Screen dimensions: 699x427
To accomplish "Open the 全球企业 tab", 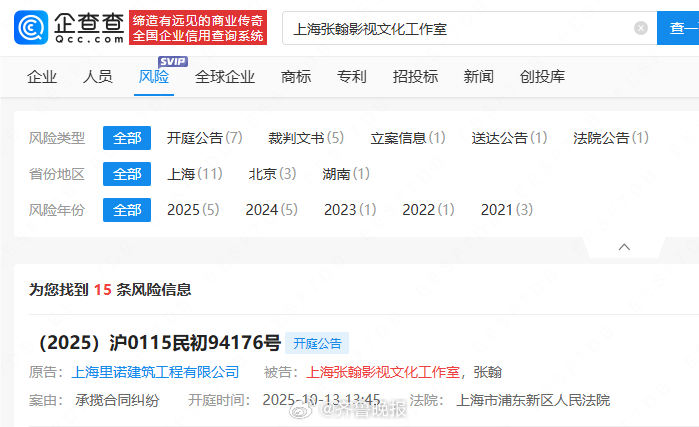I will pos(225,77).
